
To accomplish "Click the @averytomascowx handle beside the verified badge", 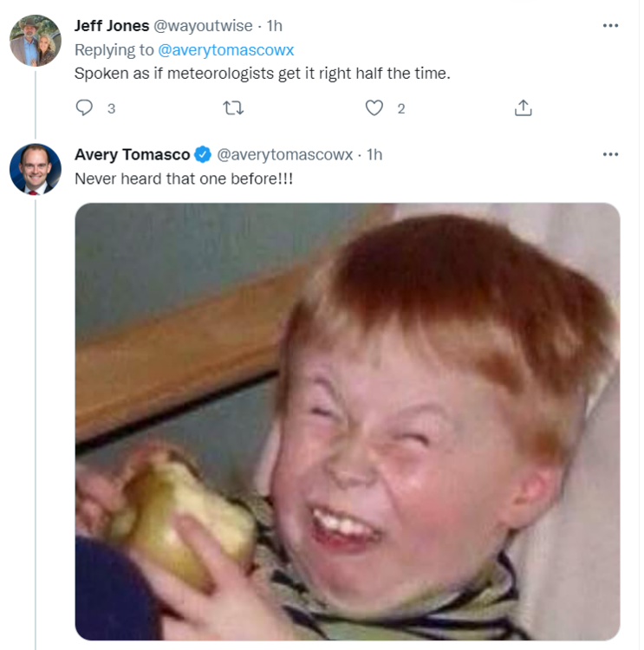I will (284, 155).
